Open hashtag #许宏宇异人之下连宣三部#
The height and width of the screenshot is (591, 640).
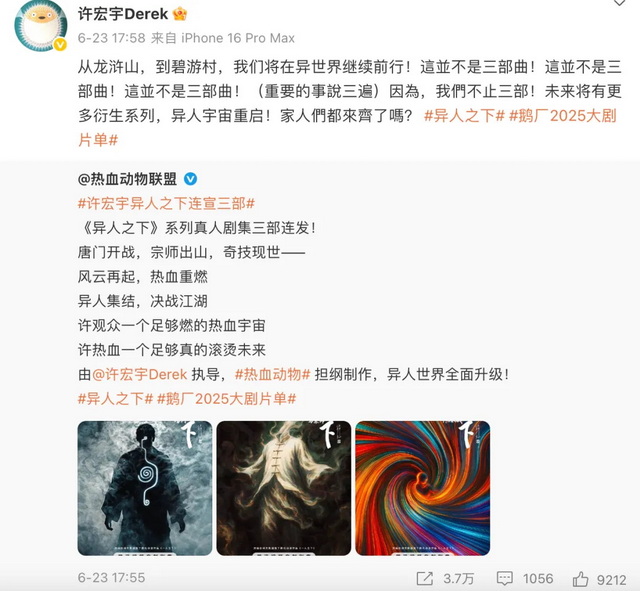coord(167,203)
